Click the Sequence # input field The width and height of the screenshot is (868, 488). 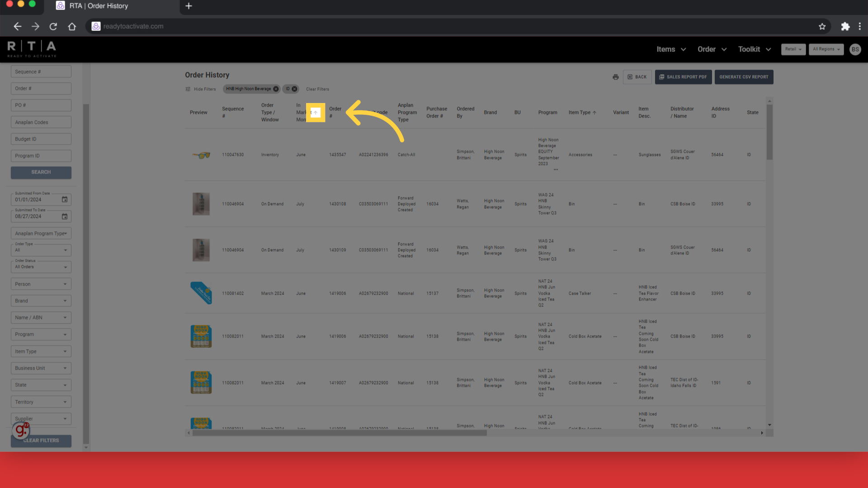coord(41,72)
